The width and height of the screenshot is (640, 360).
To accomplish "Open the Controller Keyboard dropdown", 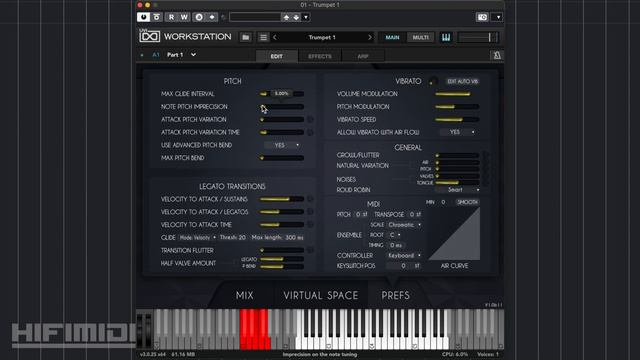I will point(404,256).
